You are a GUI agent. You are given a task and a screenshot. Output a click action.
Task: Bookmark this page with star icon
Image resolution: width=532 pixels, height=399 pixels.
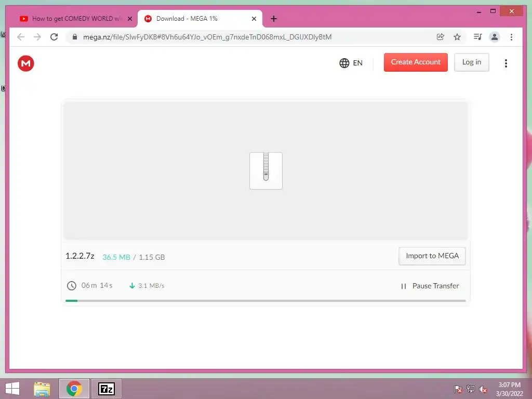(457, 37)
